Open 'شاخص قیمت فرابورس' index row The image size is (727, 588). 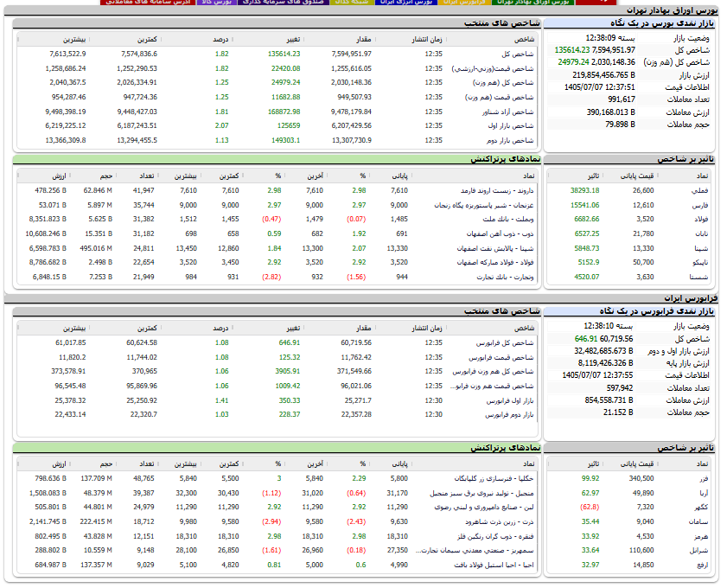coord(277,357)
